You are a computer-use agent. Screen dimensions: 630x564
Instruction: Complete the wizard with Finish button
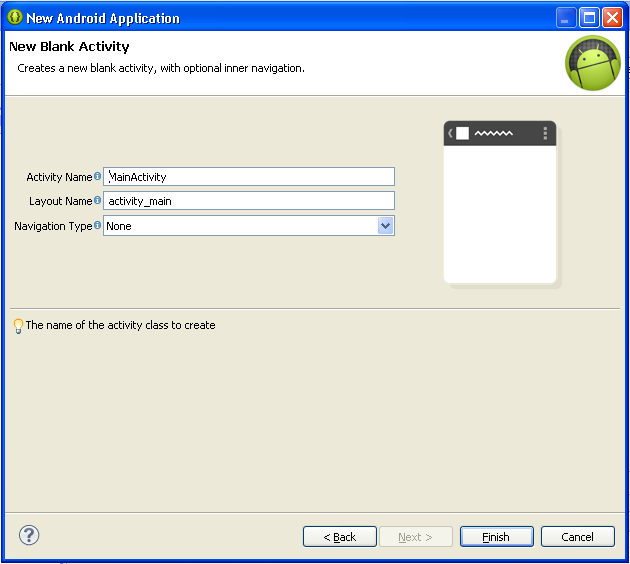(x=497, y=537)
